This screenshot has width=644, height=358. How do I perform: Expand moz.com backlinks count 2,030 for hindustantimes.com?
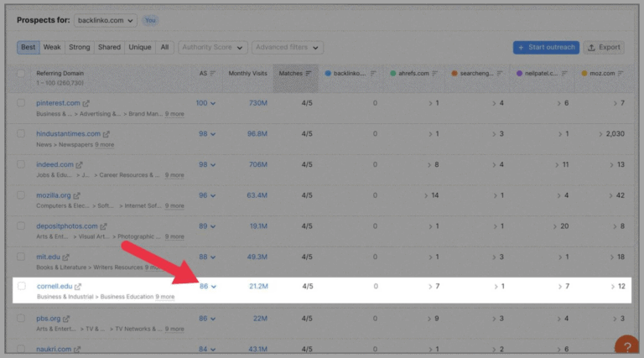click(611, 134)
